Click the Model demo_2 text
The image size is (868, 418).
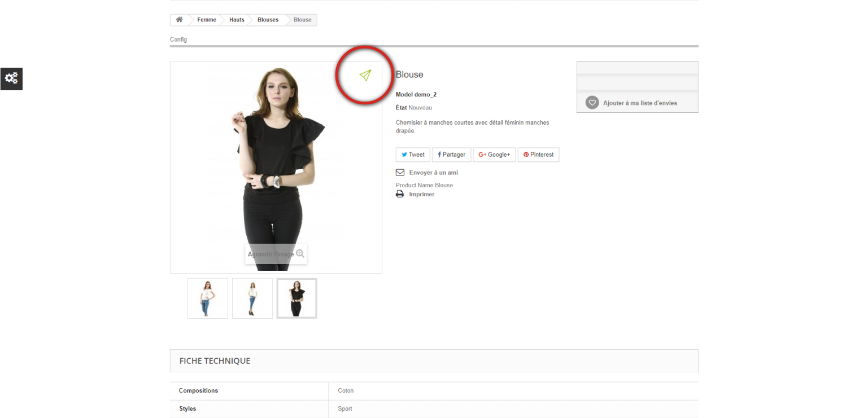(x=416, y=95)
